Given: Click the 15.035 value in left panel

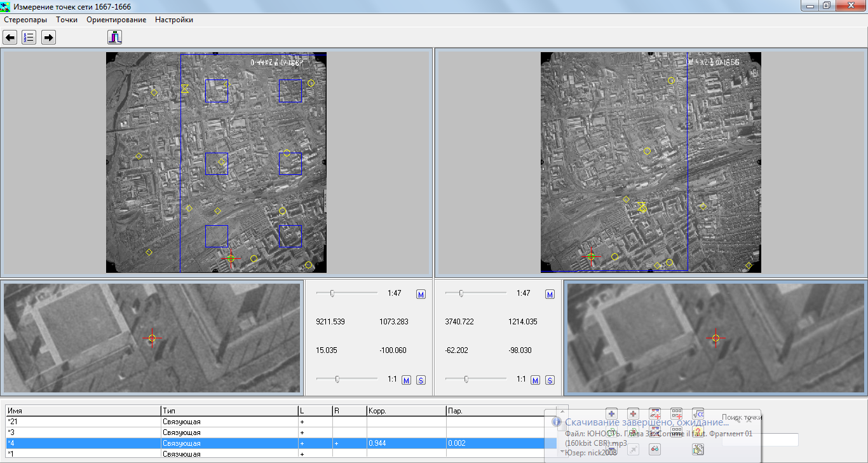Looking at the screenshot, I should [327, 350].
